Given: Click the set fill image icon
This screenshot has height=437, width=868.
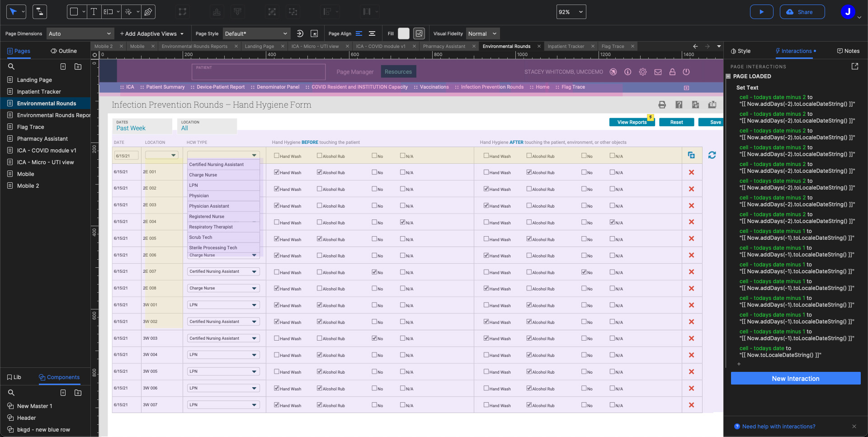Looking at the screenshot, I should (x=419, y=33).
